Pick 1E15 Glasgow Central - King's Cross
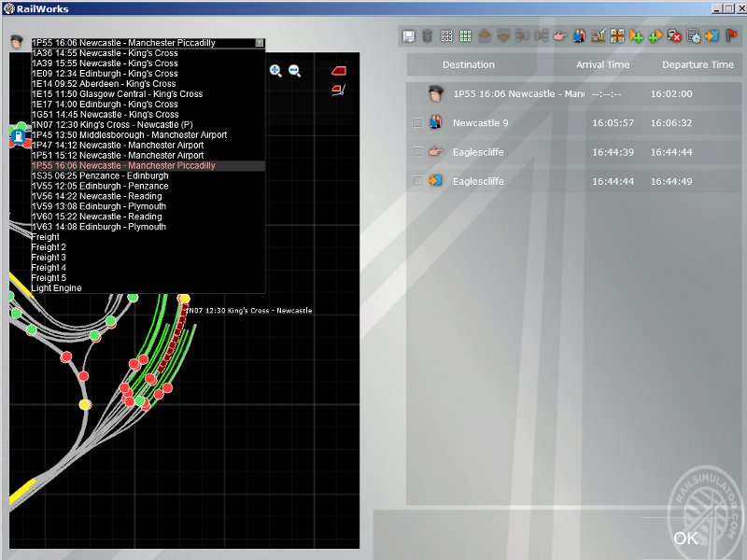 click(117, 94)
